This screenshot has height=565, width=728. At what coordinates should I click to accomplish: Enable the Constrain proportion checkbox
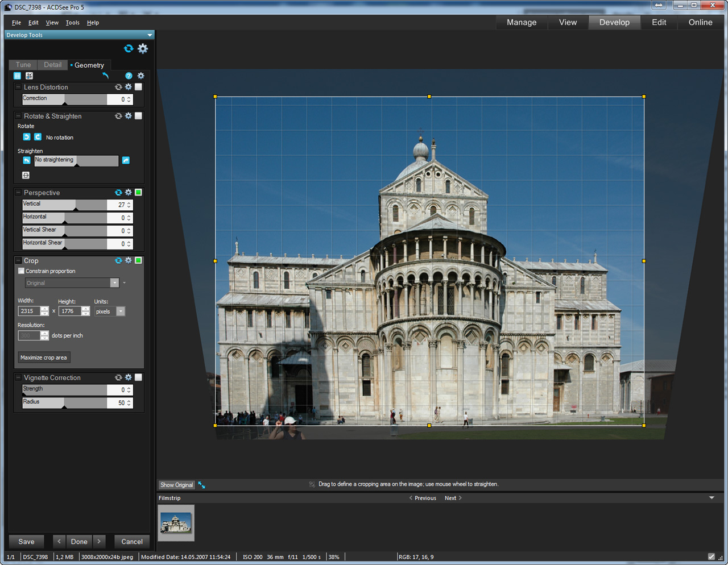(22, 271)
